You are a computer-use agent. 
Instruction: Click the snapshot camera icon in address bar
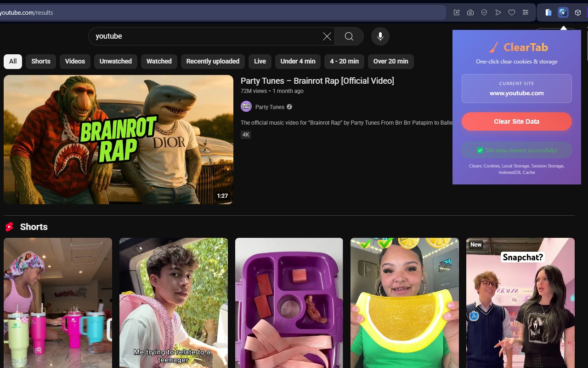pyautogui.click(x=470, y=12)
